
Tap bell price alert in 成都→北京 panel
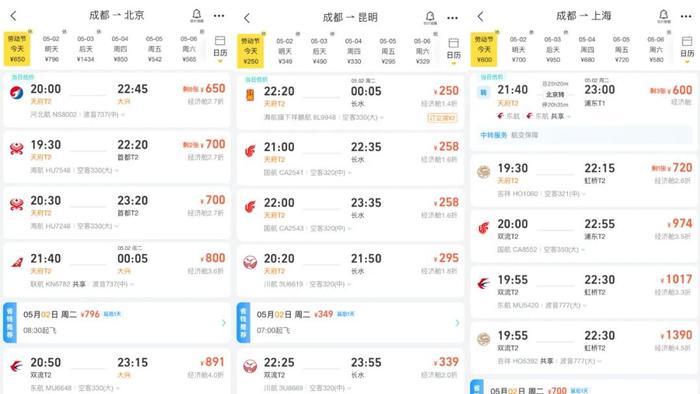196,16
